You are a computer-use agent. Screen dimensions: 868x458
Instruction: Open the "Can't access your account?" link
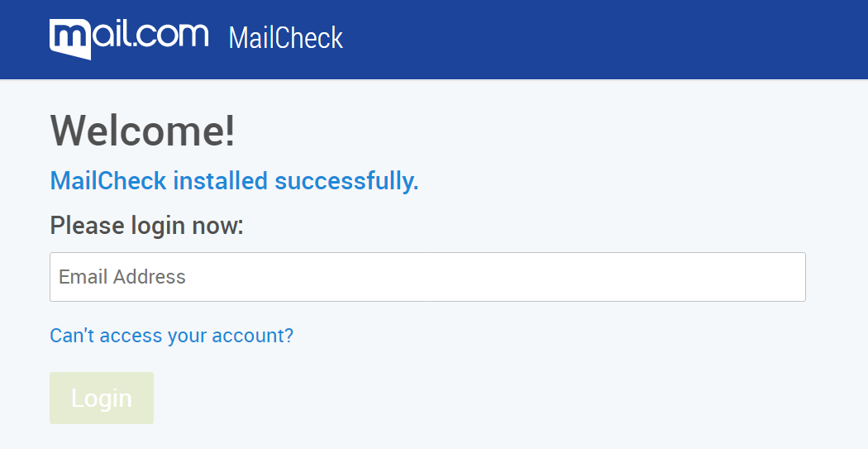pos(172,336)
